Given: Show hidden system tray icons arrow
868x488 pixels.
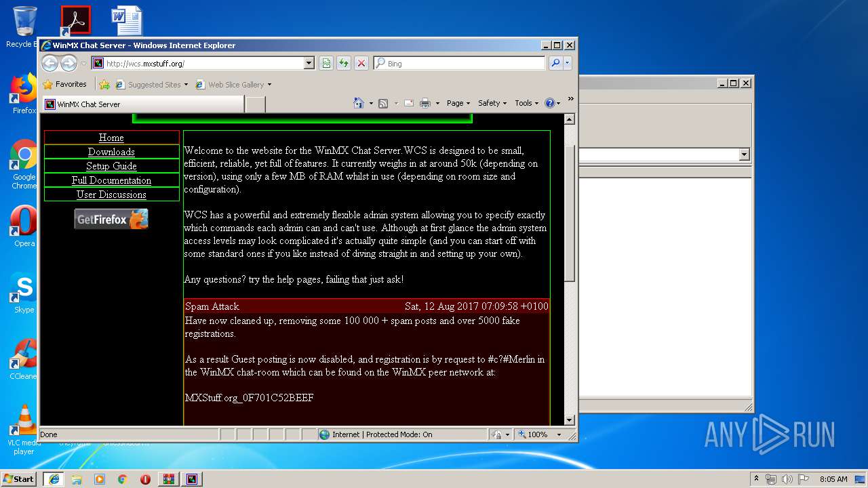Looking at the screenshot, I should click(x=756, y=479).
